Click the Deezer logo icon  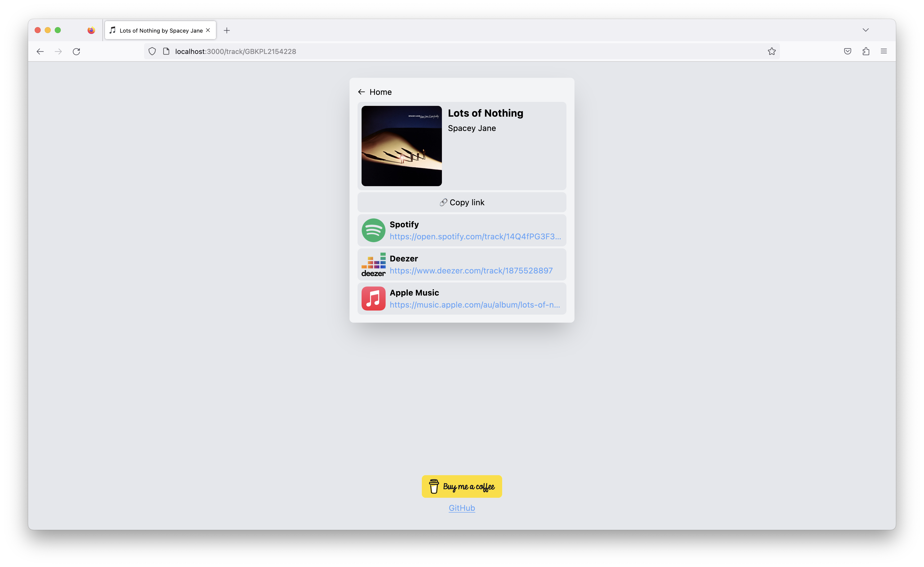pos(373,264)
